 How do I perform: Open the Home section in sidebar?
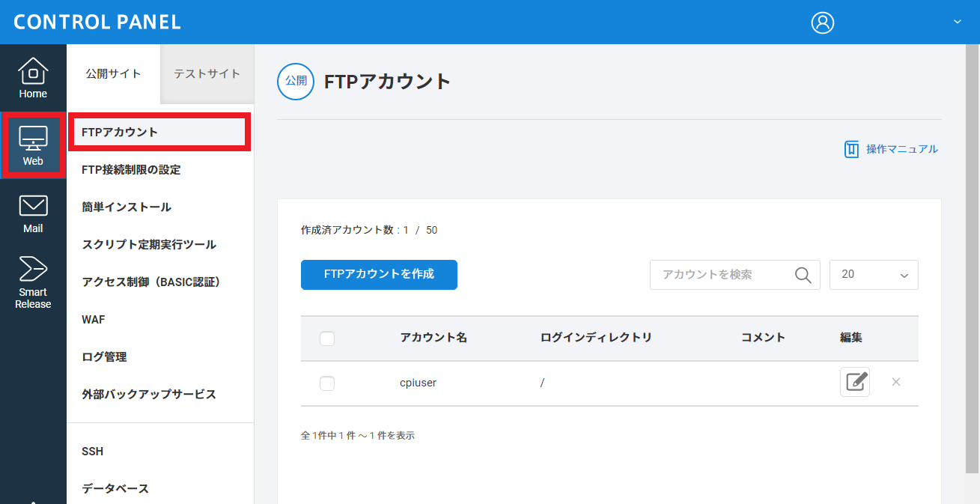(x=33, y=78)
